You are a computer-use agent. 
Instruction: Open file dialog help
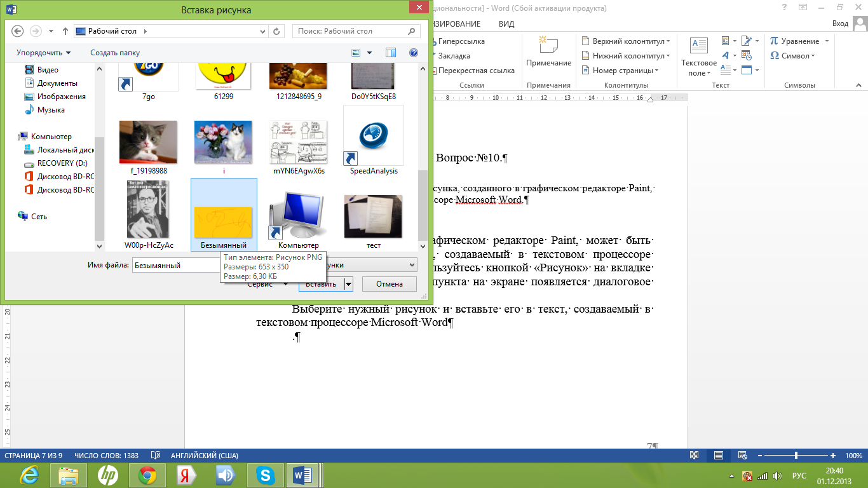tap(414, 53)
